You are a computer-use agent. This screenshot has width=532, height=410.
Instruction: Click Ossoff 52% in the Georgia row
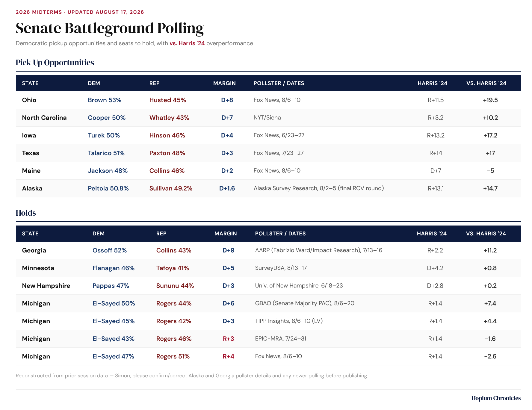pos(110,250)
